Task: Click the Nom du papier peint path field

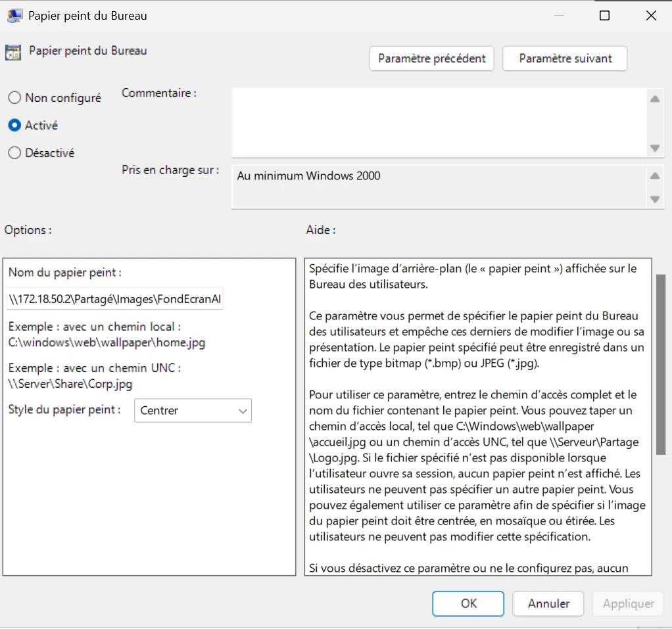Action: point(115,298)
